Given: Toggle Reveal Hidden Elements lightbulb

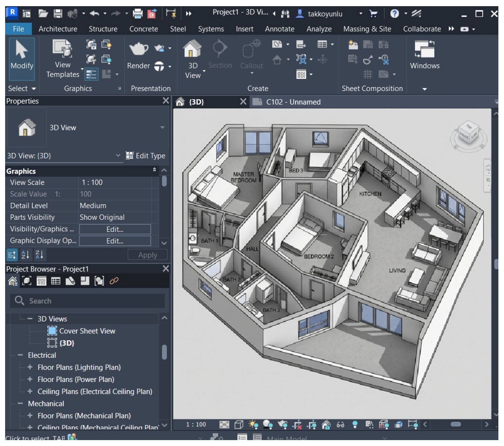Looking at the screenshot, I should tap(355, 424).
